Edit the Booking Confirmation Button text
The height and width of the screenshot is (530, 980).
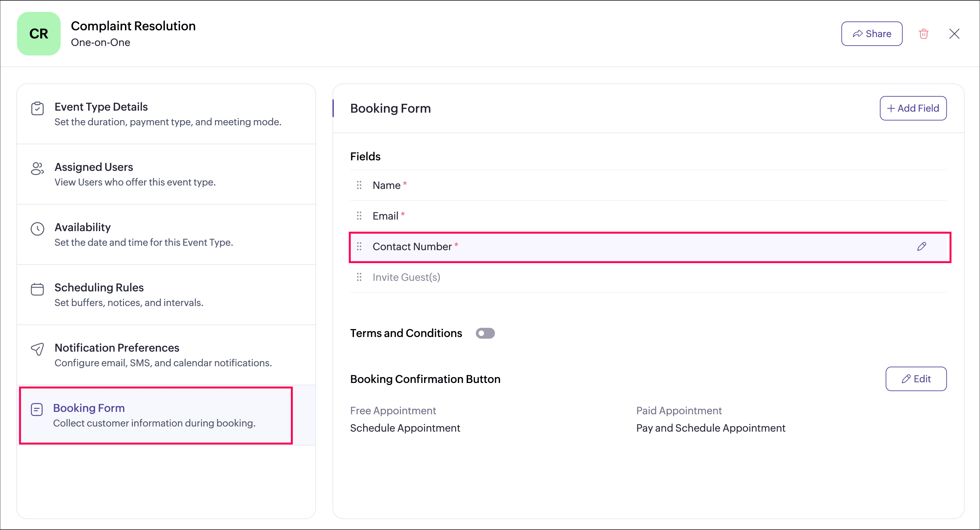(916, 379)
